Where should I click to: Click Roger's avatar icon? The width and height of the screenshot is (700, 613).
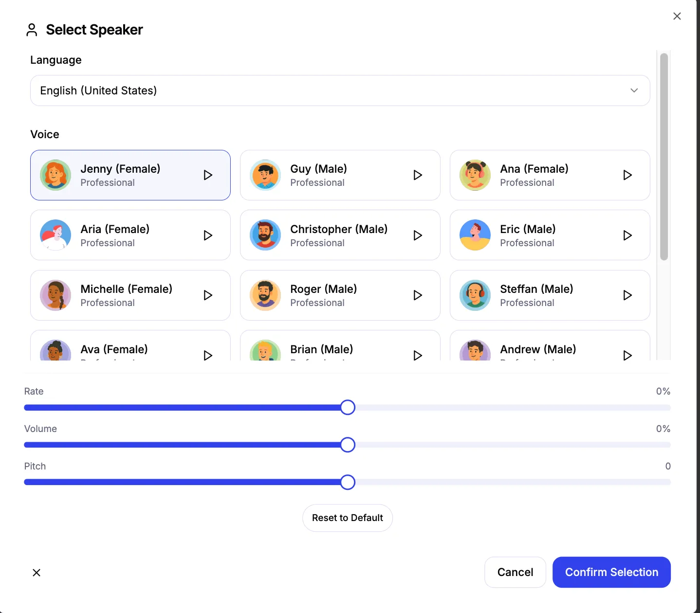coord(265,295)
